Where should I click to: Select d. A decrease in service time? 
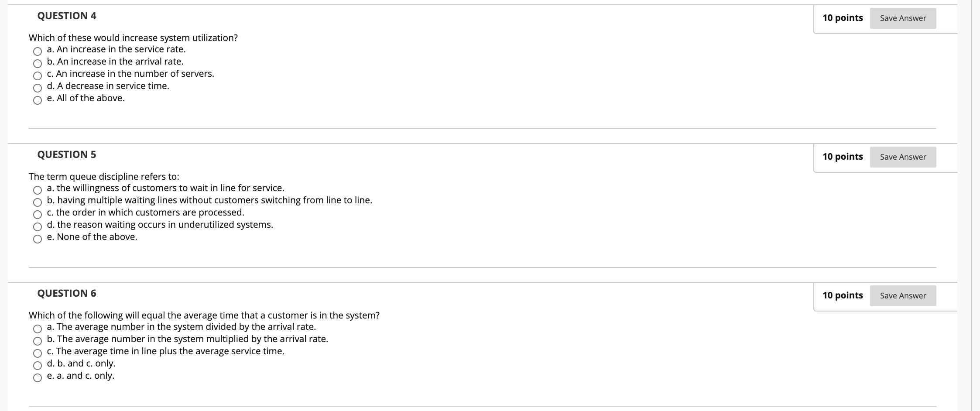click(38, 88)
